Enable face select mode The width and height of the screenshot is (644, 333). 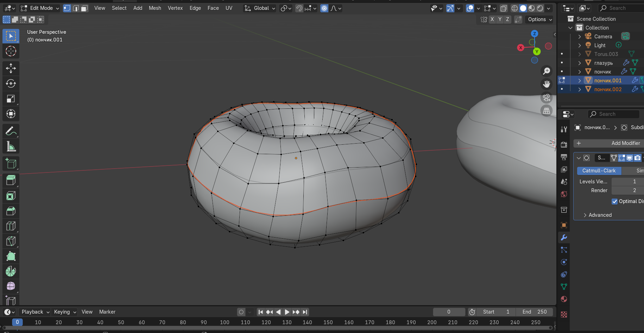coord(84,8)
